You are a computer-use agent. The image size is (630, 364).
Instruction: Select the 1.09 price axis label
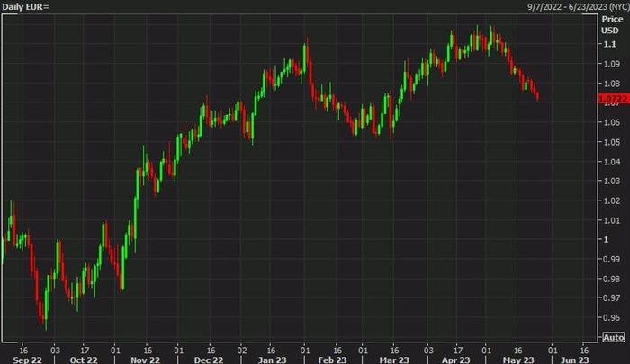pyautogui.click(x=611, y=64)
